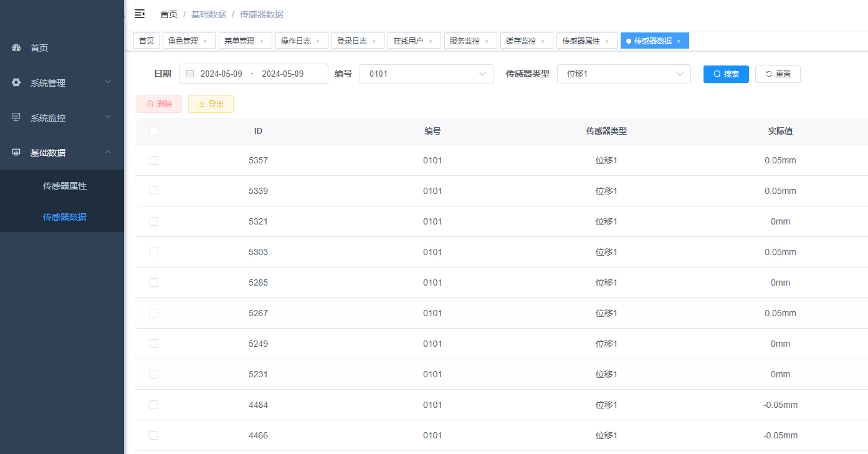The width and height of the screenshot is (868, 454).
Task: Expand the 系统监控 sidebar menu
Action: point(62,118)
